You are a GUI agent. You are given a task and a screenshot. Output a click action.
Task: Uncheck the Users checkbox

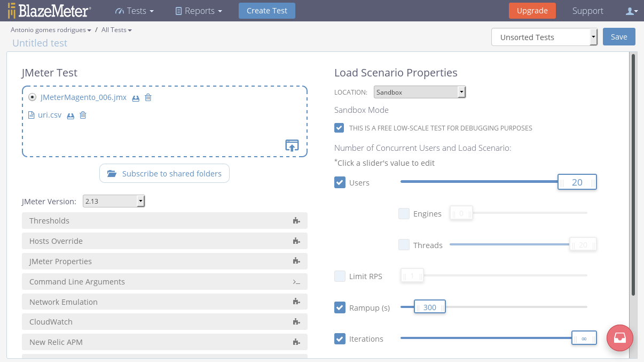pos(340,182)
